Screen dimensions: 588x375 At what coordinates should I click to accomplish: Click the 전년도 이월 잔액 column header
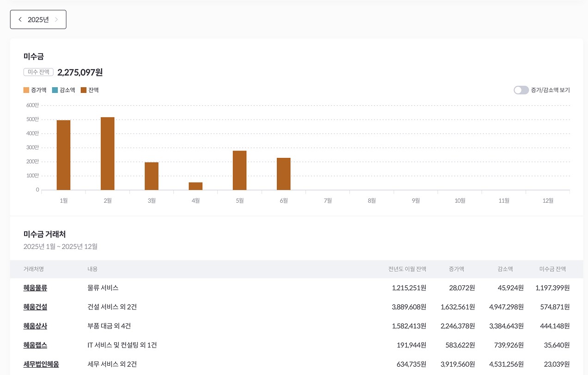pyautogui.click(x=407, y=269)
